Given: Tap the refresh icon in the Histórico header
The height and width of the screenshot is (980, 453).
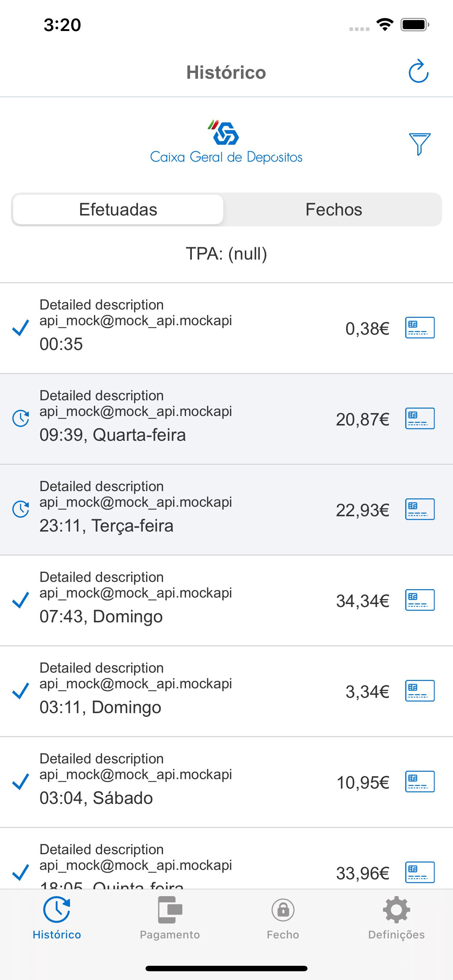Looking at the screenshot, I should click(x=418, y=71).
